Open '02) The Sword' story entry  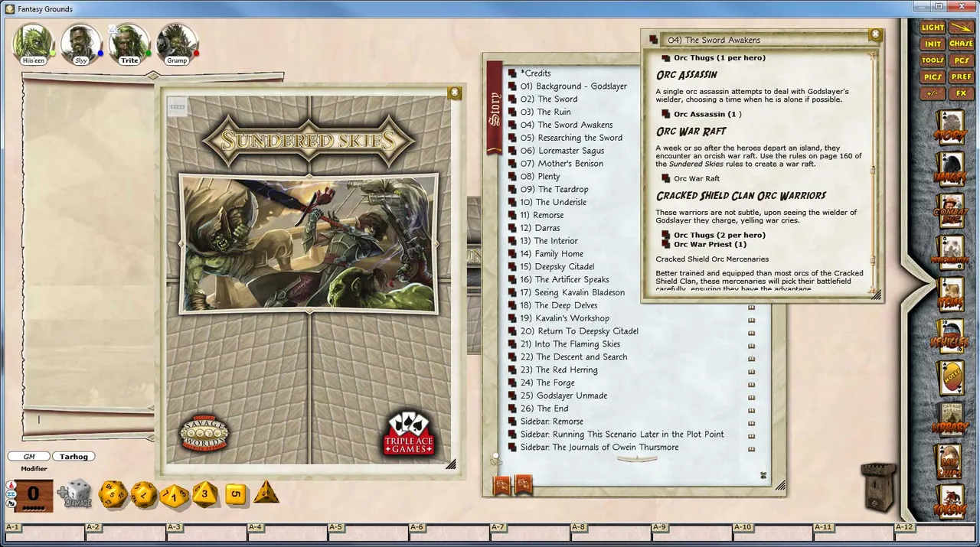pos(549,99)
